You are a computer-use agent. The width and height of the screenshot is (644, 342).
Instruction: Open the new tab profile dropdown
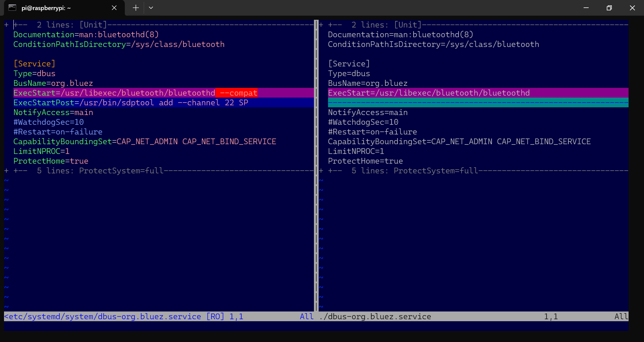151,8
